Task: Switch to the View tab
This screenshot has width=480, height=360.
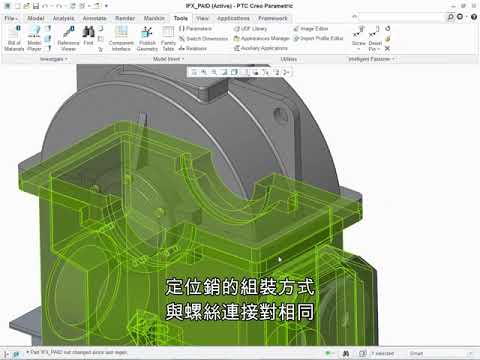Action: (x=202, y=18)
